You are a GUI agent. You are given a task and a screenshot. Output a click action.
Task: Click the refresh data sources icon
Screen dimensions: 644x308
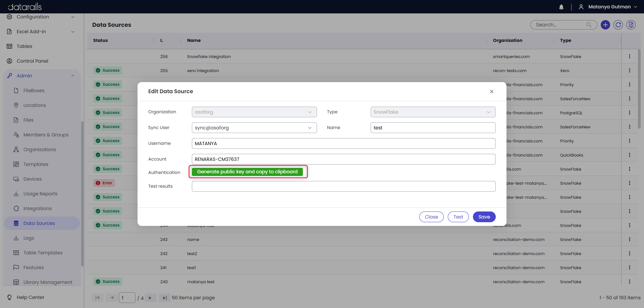click(x=618, y=25)
